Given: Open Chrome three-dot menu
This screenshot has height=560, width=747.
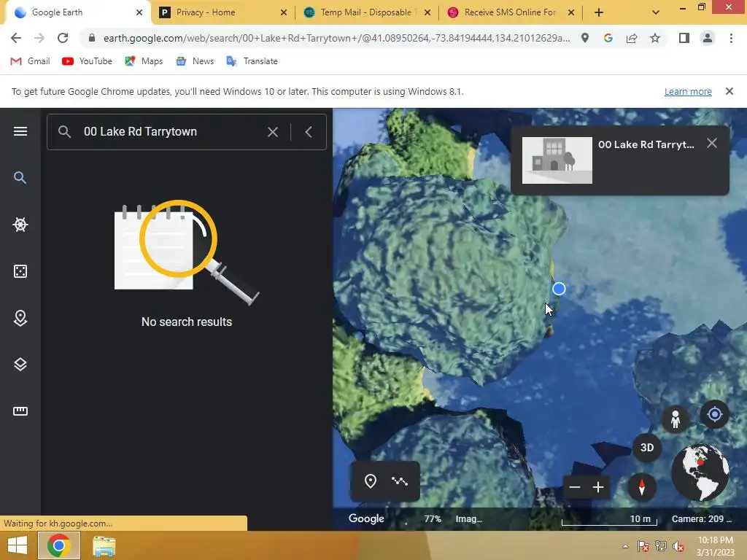Looking at the screenshot, I should coord(731,38).
